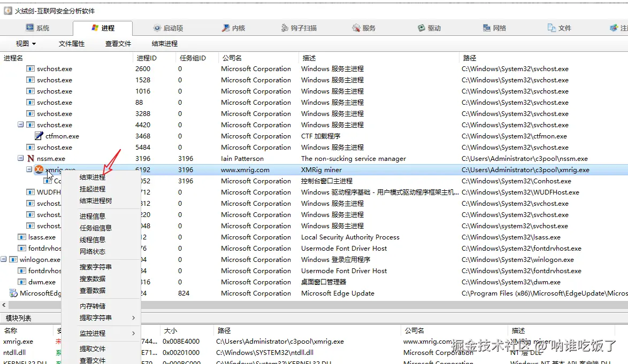Select the 进程 tab
Image resolution: width=628 pixels, height=364 pixels.
(x=103, y=28)
